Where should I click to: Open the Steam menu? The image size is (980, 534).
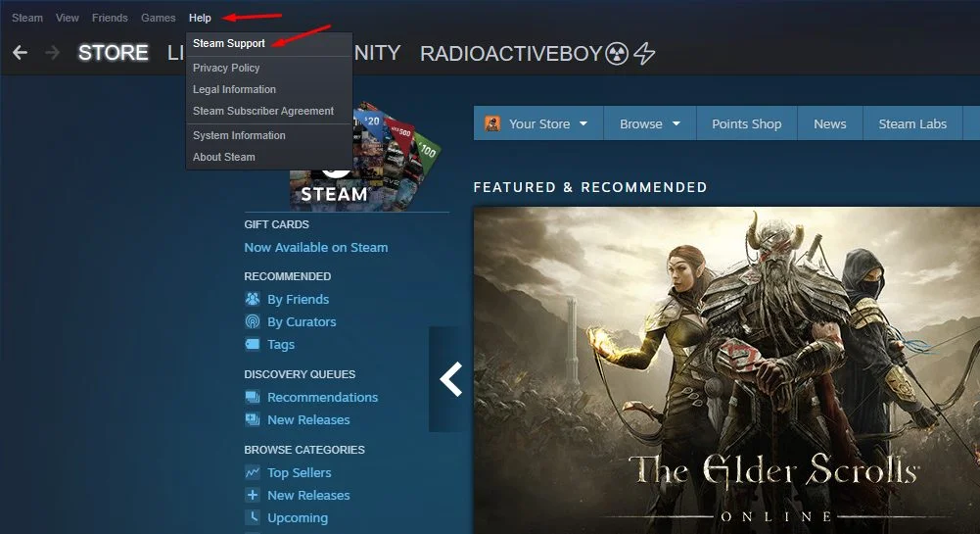click(27, 18)
